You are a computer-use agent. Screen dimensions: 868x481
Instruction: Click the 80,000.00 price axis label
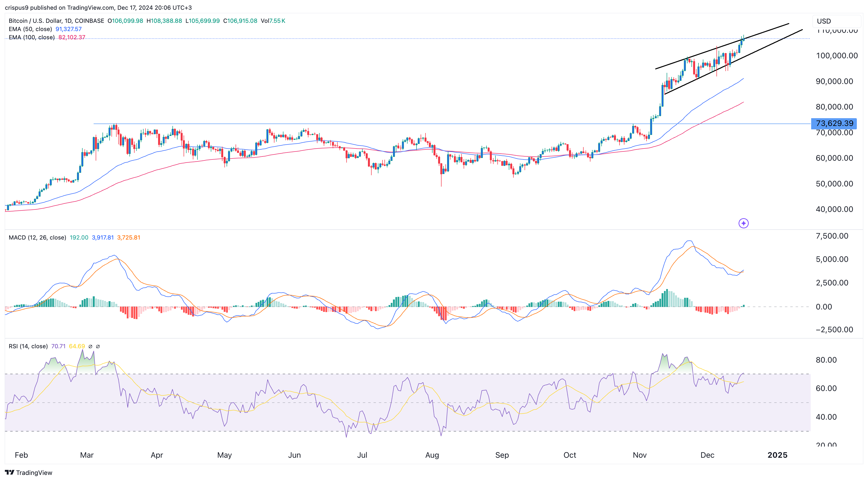[835, 107]
